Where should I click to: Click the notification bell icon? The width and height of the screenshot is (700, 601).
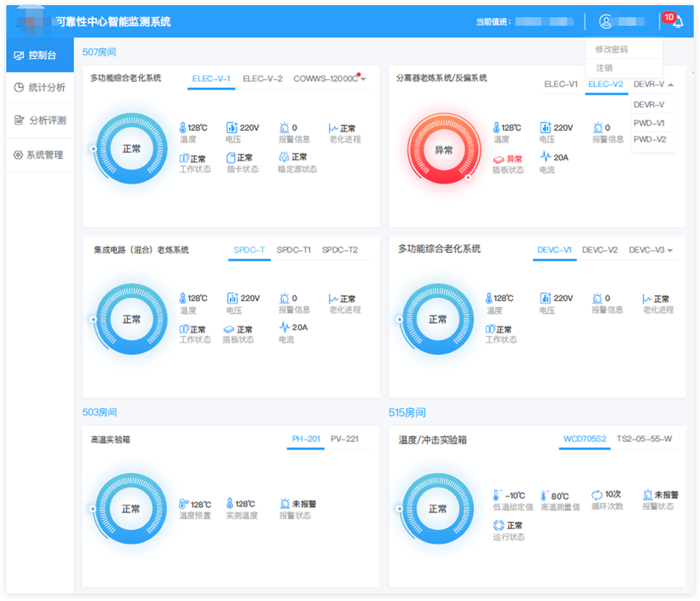tap(678, 22)
